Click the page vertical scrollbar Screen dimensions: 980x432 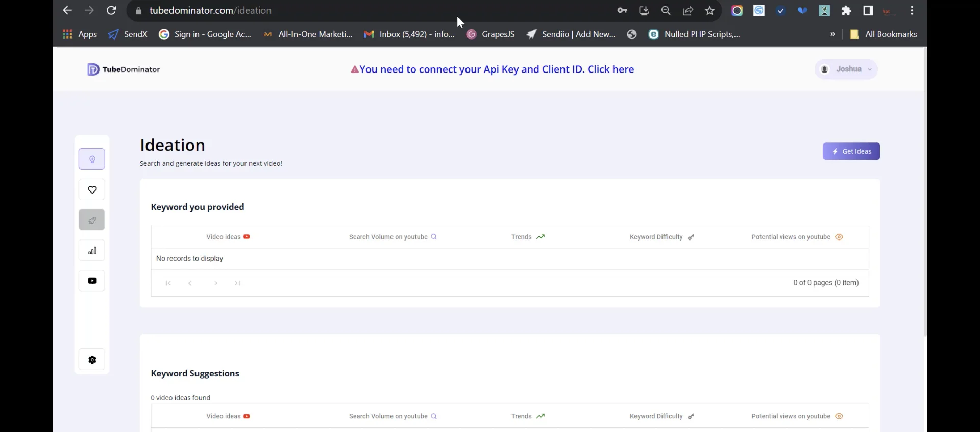(924, 193)
